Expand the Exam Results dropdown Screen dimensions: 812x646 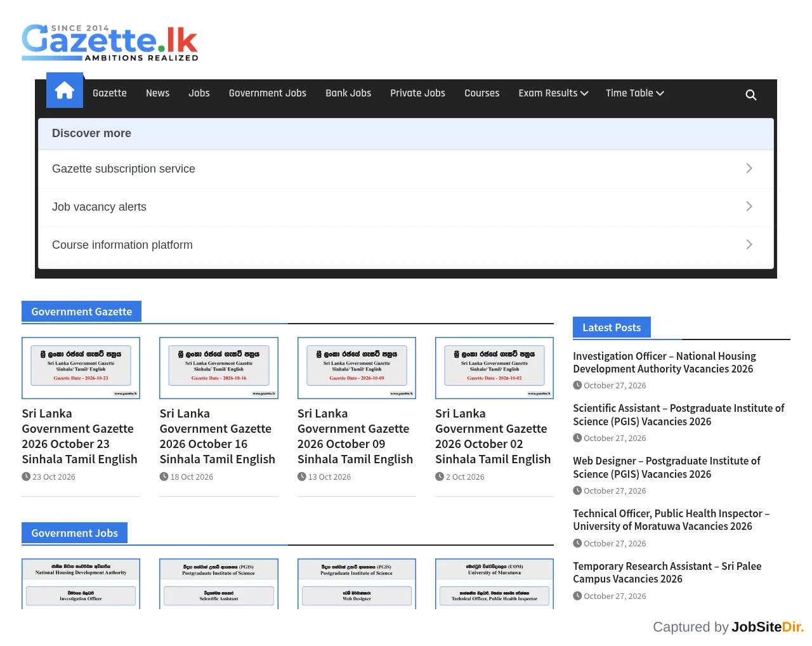point(553,93)
